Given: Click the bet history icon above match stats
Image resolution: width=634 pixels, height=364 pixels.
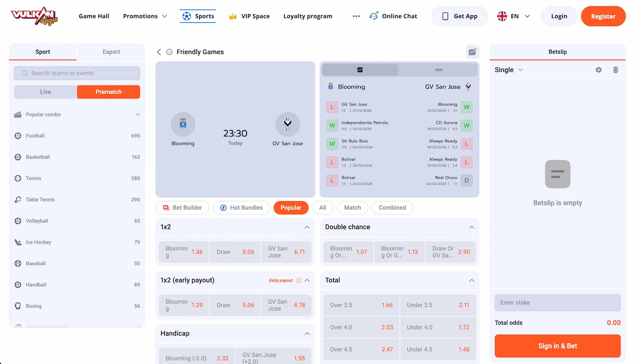Looking at the screenshot, I should point(472,52).
